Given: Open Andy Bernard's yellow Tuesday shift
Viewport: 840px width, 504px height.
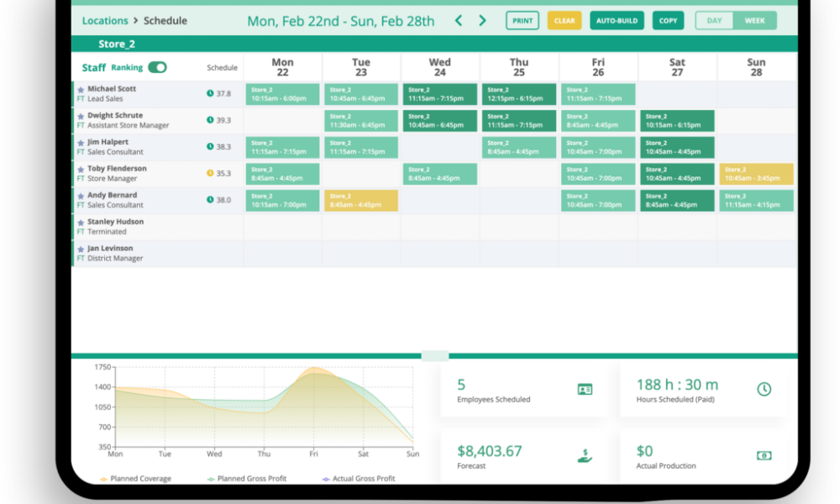Looking at the screenshot, I should pos(361,200).
